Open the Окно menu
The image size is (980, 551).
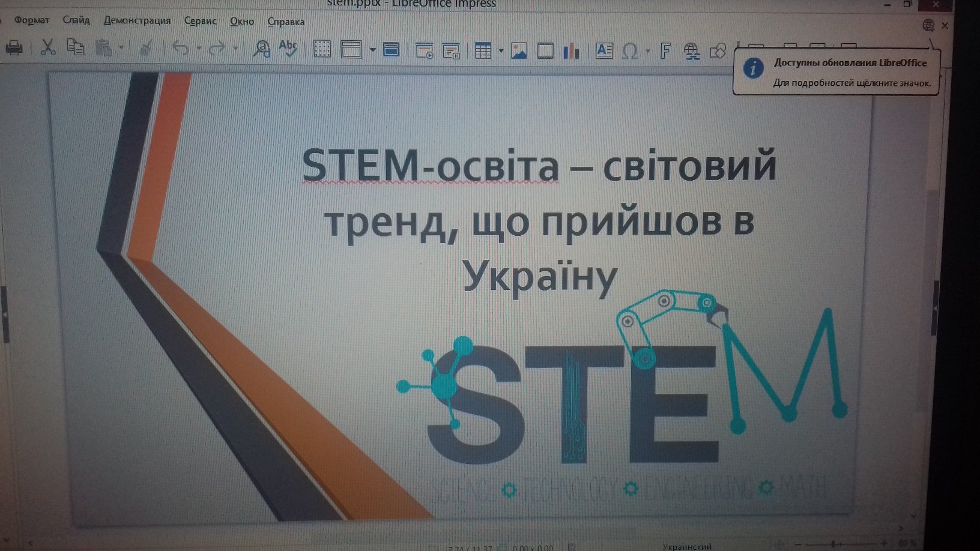242,22
